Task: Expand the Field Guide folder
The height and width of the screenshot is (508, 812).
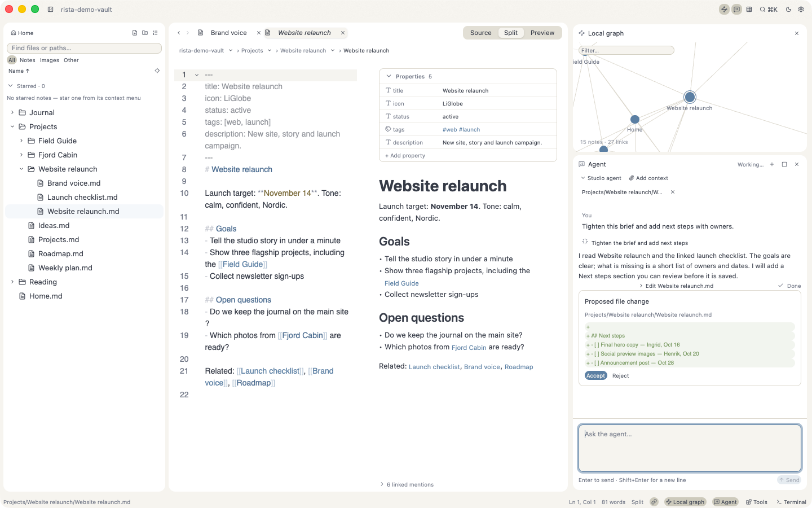Action: (x=21, y=141)
